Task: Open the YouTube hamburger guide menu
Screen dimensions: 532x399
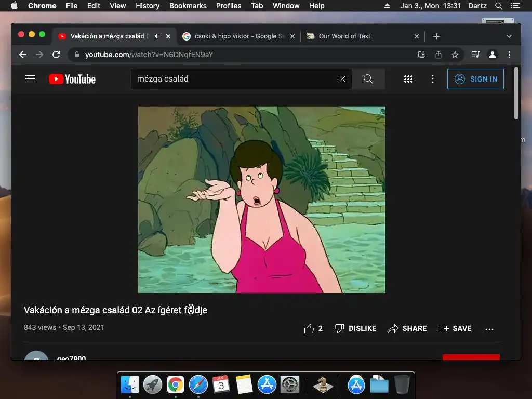Action: (x=30, y=79)
